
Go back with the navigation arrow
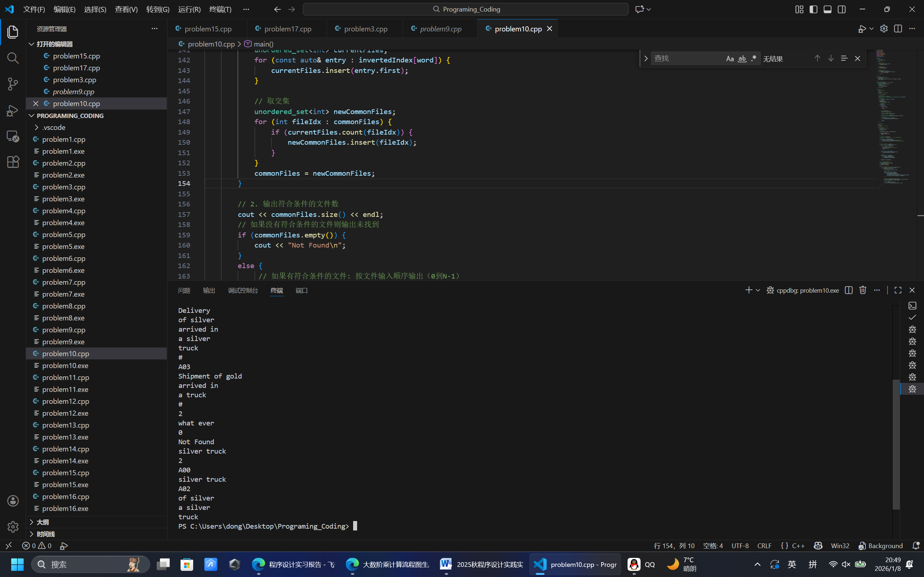click(277, 9)
